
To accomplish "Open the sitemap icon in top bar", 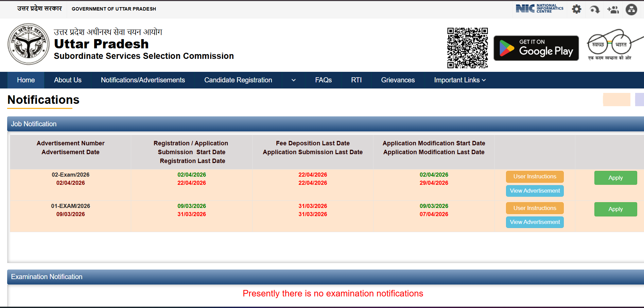I will [631, 10].
